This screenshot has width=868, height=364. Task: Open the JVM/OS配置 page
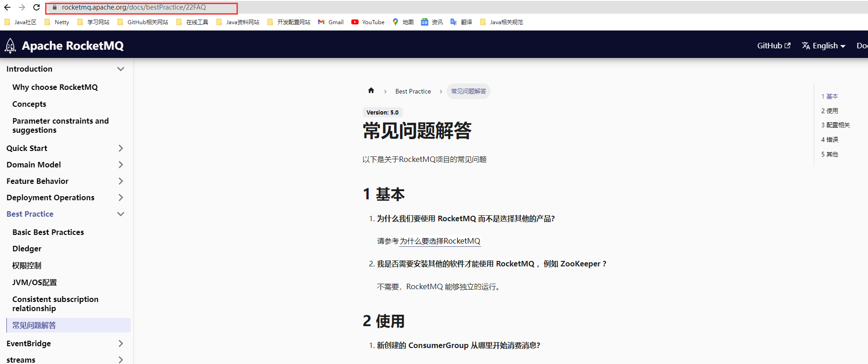pyautogui.click(x=35, y=282)
